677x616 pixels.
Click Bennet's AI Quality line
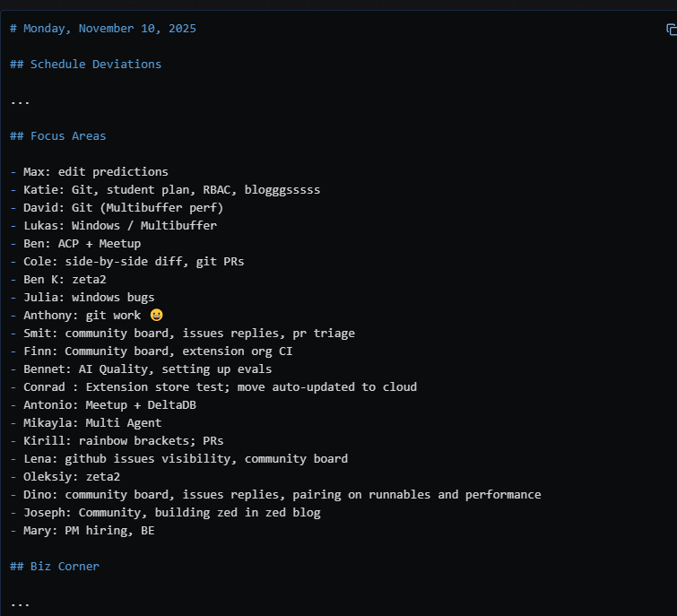coord(142,369)
